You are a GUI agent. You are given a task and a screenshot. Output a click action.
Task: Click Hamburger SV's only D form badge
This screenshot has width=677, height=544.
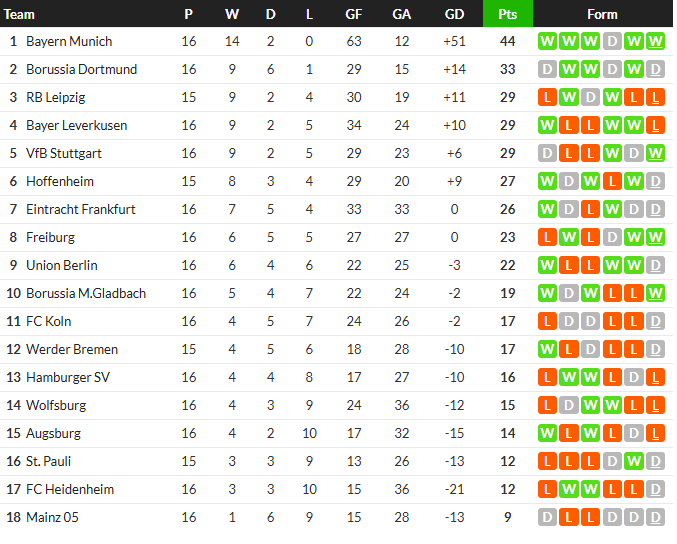coord(634,378)
